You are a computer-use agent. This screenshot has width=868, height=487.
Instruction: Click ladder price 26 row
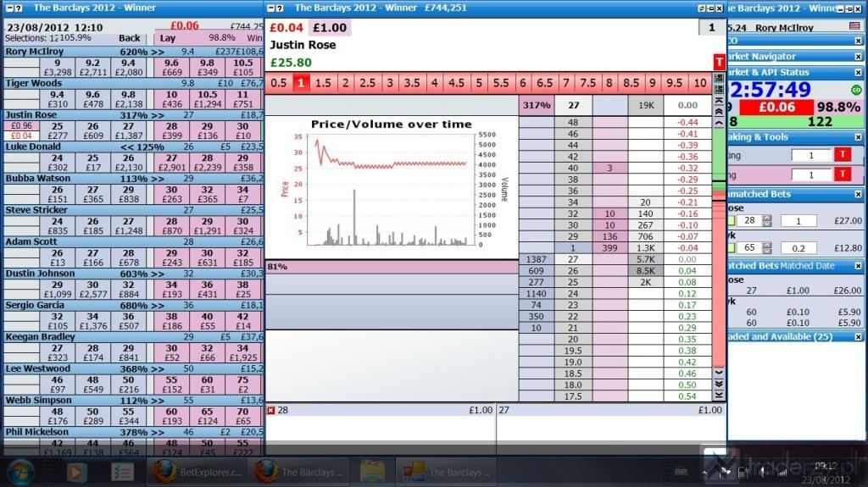pyautogui.click(x=573, y=271)
